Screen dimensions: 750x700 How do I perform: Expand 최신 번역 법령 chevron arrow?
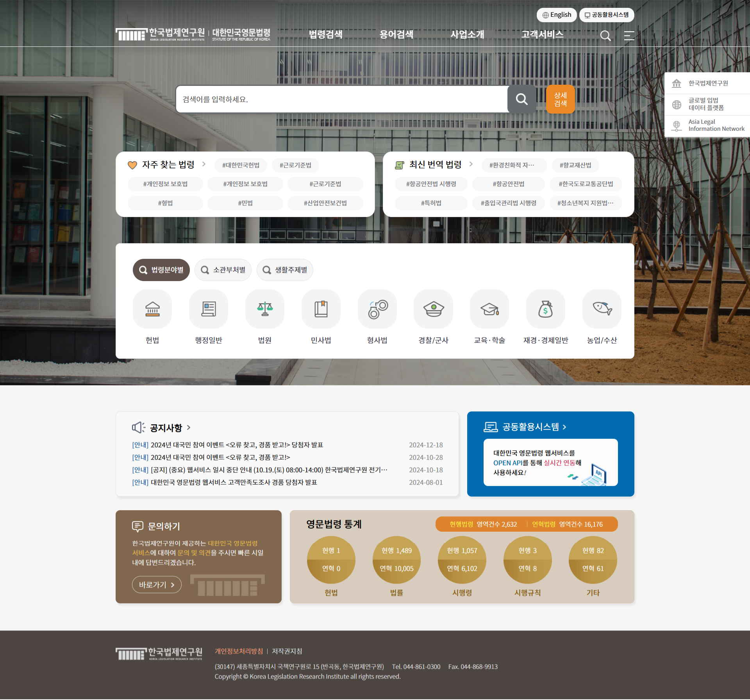471,164
